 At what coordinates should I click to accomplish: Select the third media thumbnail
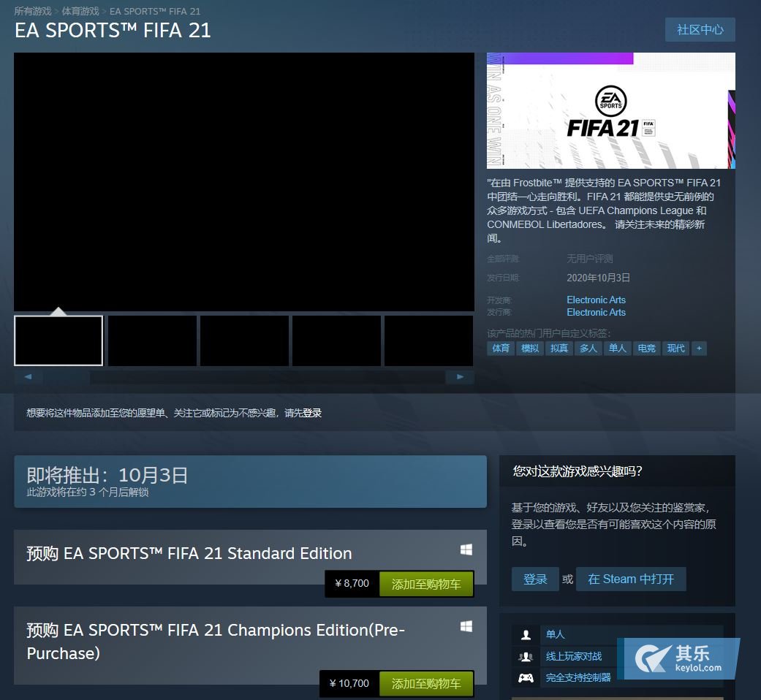(x=244, y=341)
